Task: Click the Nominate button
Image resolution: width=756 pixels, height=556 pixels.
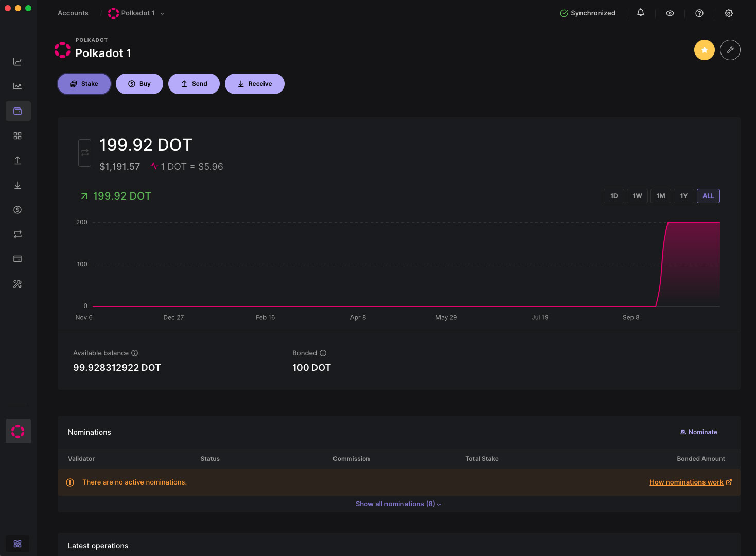Action: [x=698, y=432]
